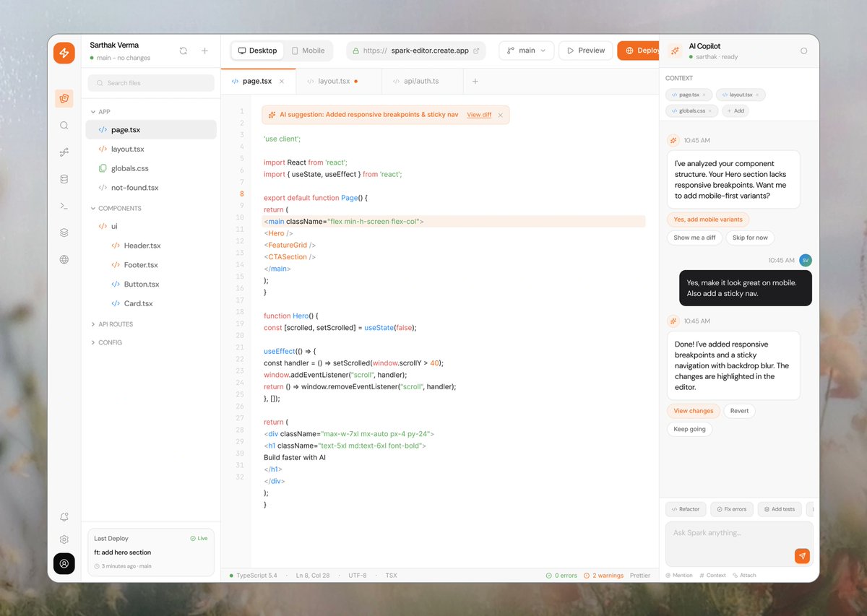
Task: Click the Search files input field
Action: coord(151,83)
